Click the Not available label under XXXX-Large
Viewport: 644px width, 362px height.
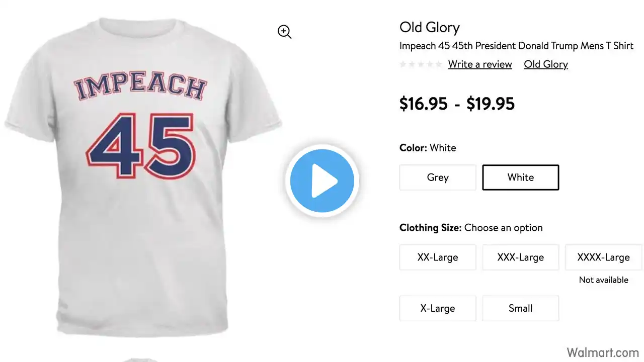click(x=604, y=280)
